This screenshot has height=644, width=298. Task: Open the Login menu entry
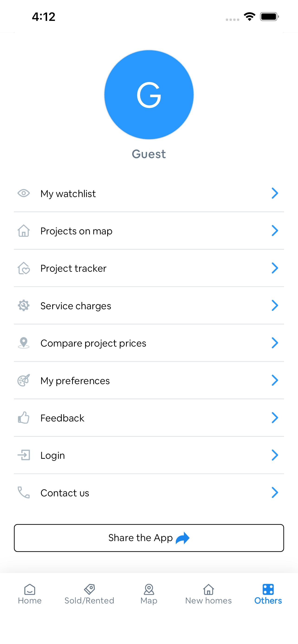149,455
